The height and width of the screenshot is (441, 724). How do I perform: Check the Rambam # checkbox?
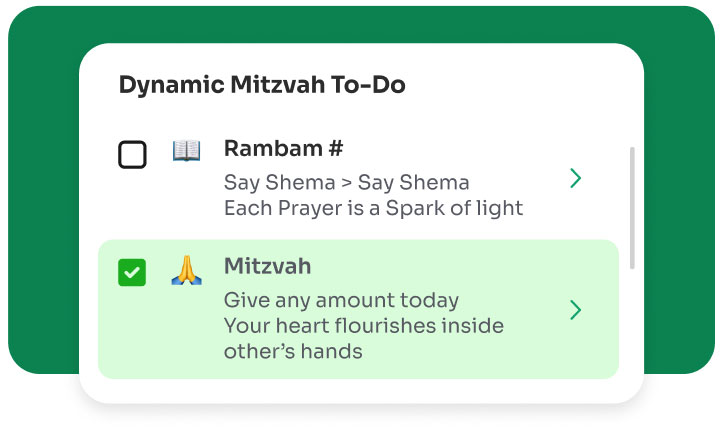pos(132,155)
